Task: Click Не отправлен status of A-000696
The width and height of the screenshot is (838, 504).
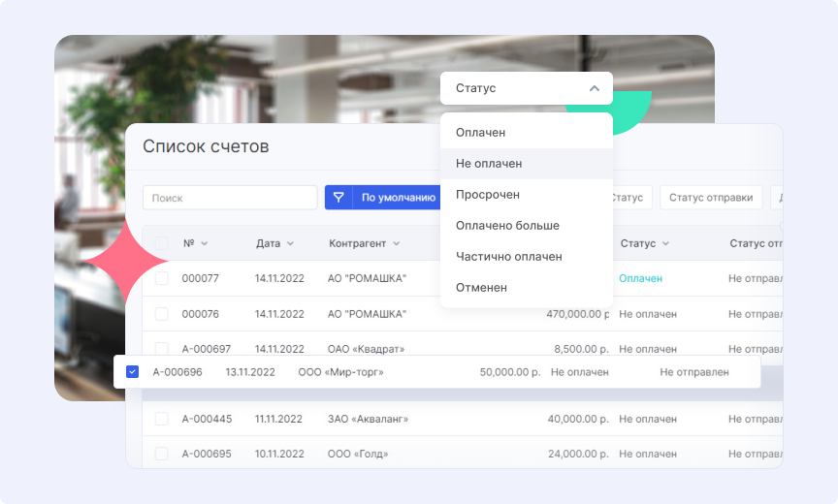Action: tap(694, 371)
